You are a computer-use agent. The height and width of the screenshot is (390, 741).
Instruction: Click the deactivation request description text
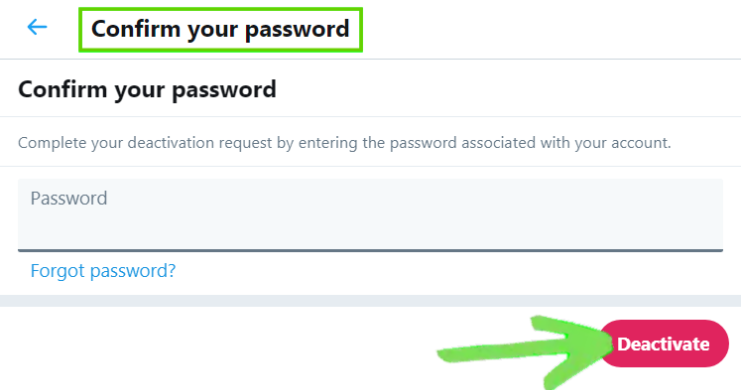344,143
